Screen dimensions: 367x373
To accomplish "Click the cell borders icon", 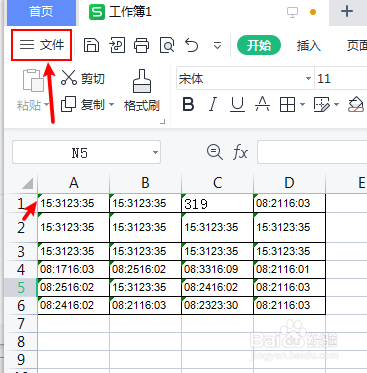I will 287,105.
